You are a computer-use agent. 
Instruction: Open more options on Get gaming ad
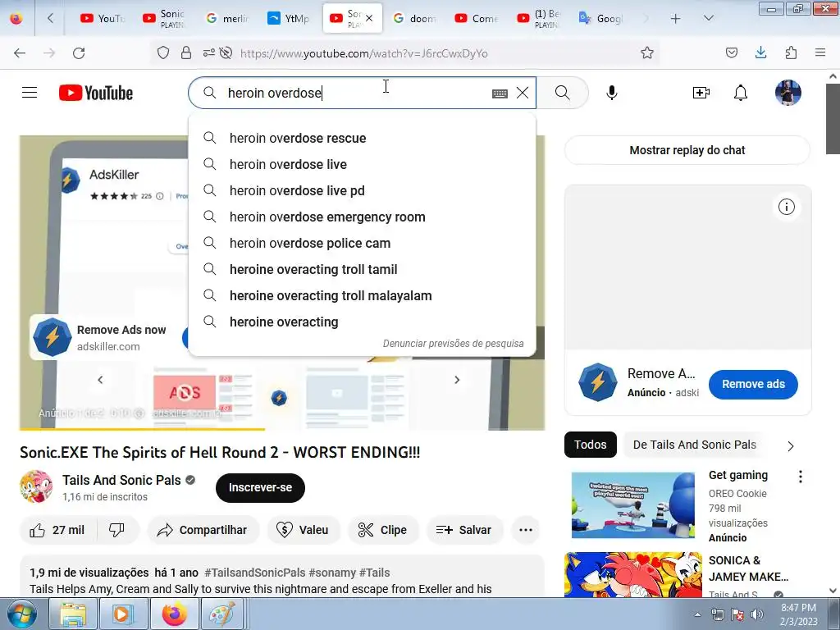[801, 477]
